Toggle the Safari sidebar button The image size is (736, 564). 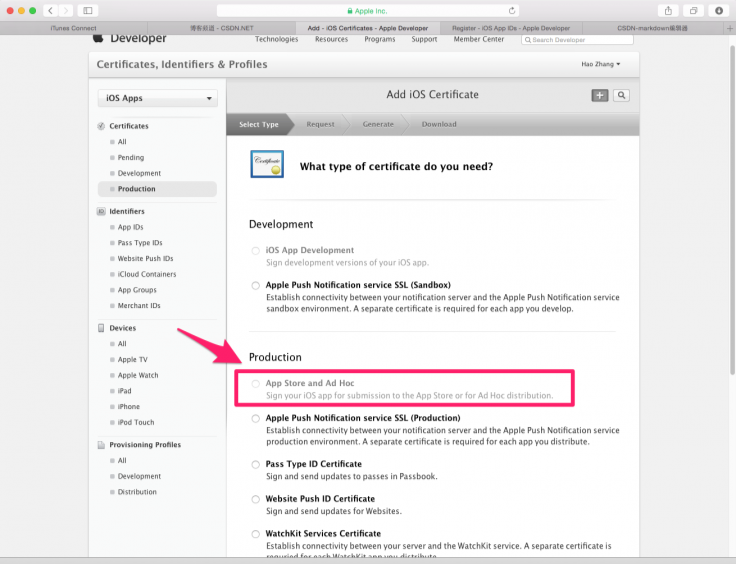(88, 10)
